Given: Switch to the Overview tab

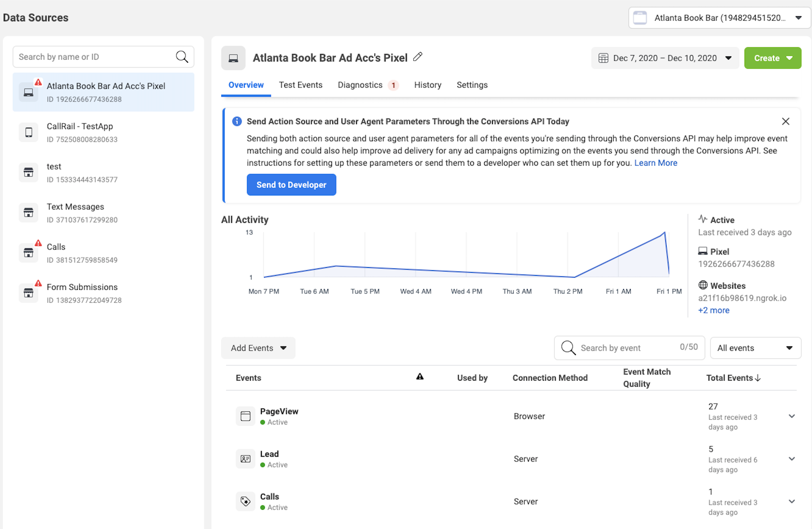Looking at the screenshot, I should [246, 85].
